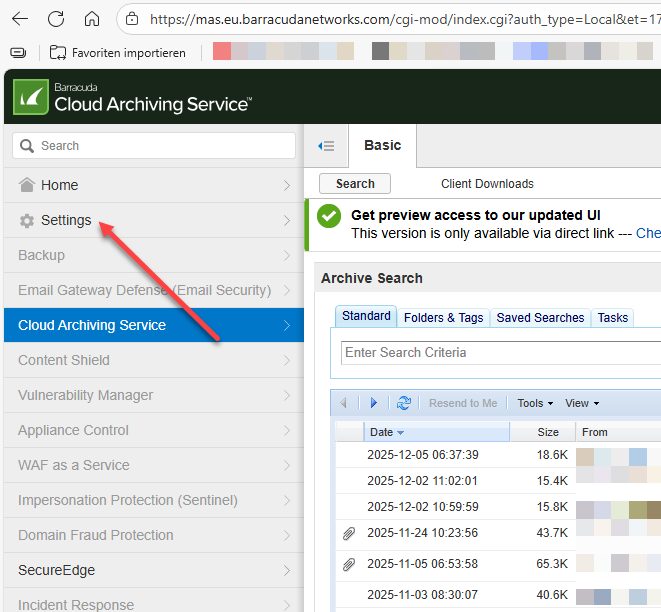Click the green checkmark preview notice icon
The height and width of the screenshot is (612, 661).
click(329, 216)
